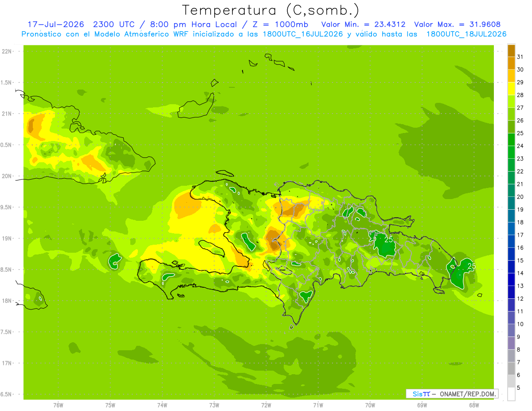Click the colorbar swatch between 26 and 27

(511, 114)
